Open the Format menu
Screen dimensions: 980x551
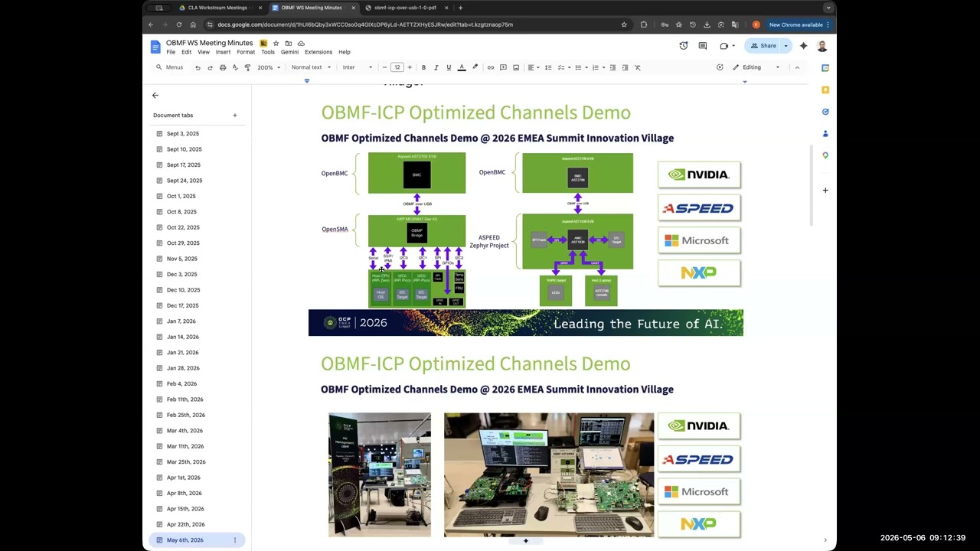coord(246,52)
